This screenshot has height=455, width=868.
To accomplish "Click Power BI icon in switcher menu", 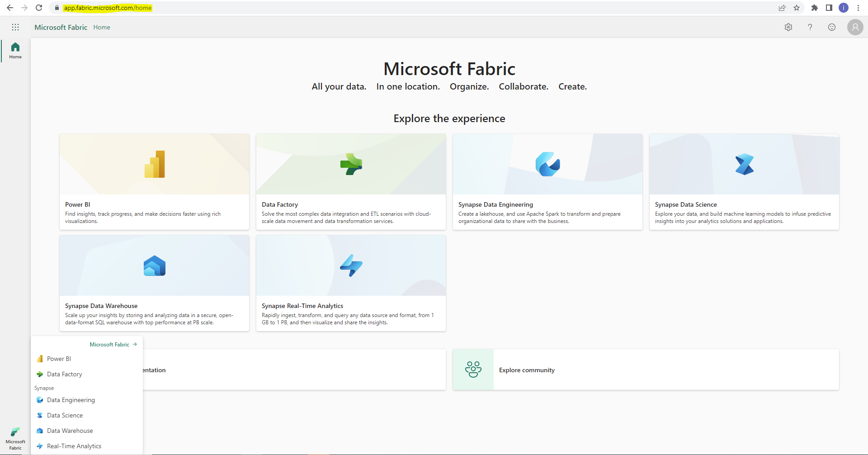I will coord(40,359).
